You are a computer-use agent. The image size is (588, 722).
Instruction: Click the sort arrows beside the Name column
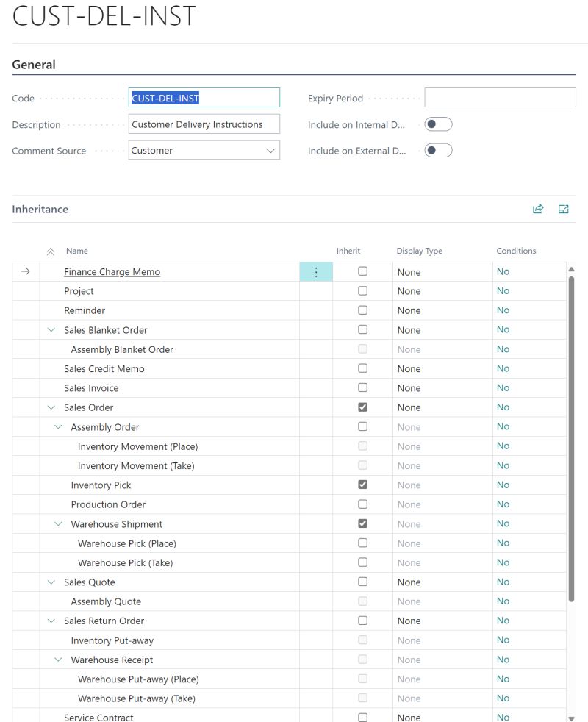pyautogui.click(x=50, y=251)
